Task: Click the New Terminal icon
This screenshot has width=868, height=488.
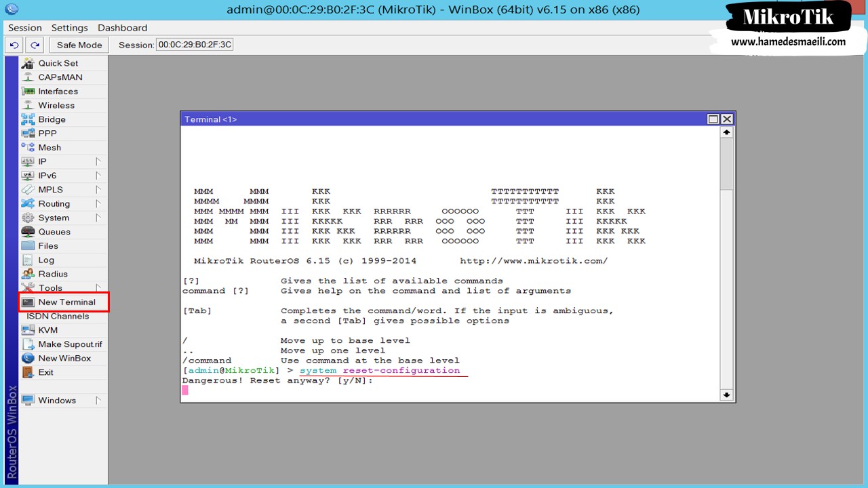Action: (28, 302)
